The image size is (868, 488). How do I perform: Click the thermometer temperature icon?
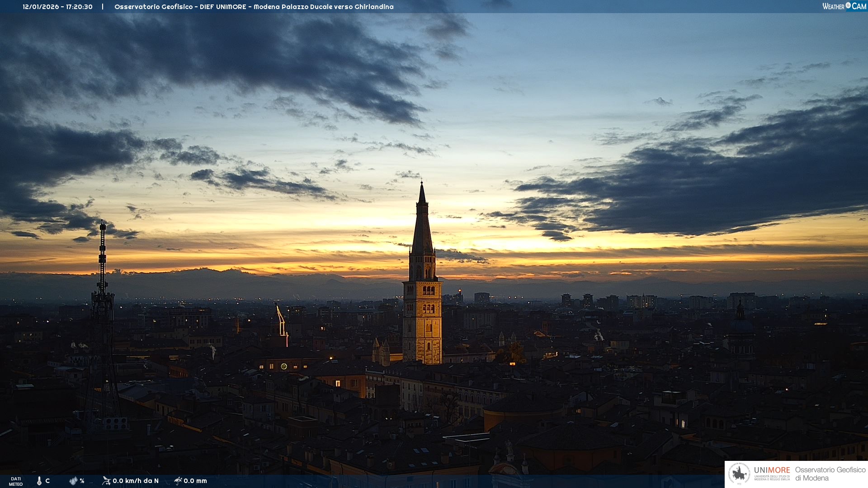[x=39, y=481]
